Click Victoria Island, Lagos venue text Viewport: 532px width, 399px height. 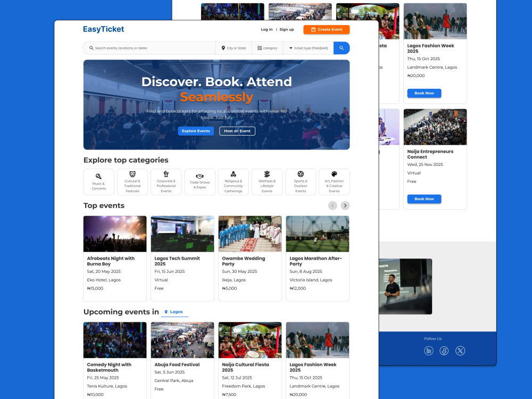click(311, 280)
